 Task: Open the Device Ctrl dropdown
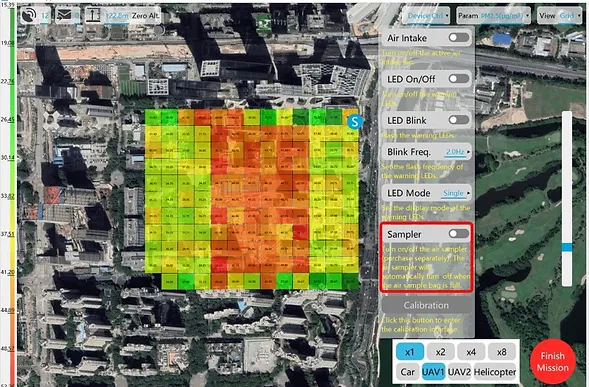426,16
